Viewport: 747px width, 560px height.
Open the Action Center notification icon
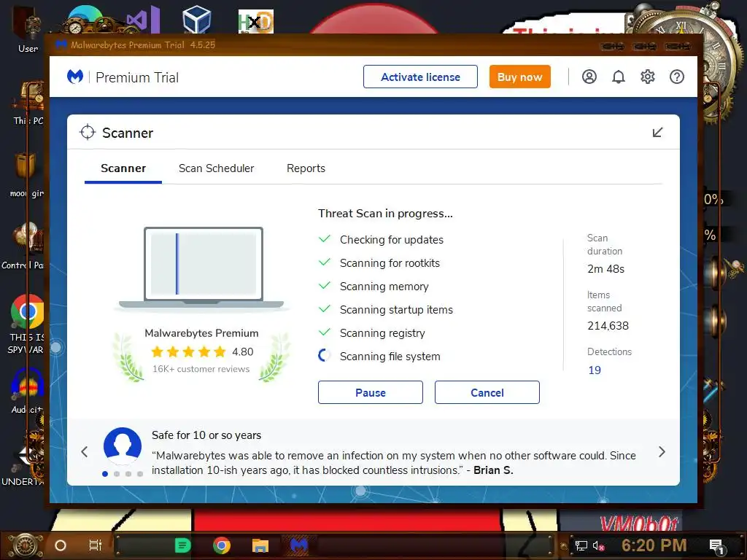pos(716,547)
